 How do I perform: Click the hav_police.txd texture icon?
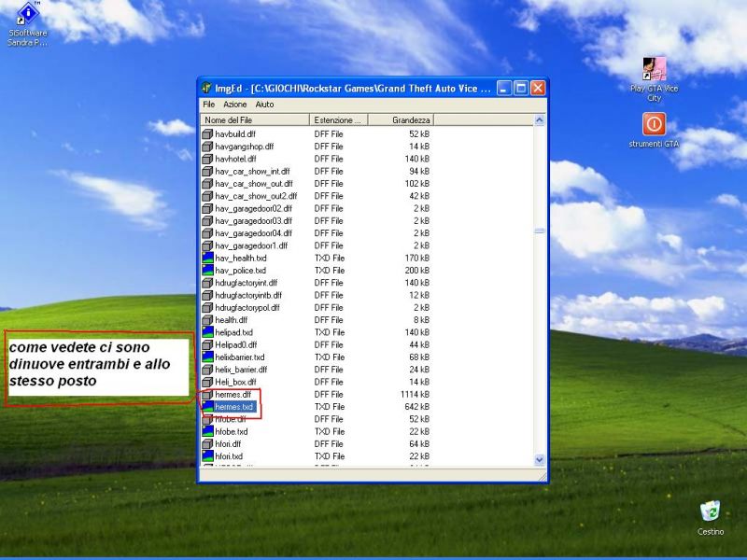207,271
